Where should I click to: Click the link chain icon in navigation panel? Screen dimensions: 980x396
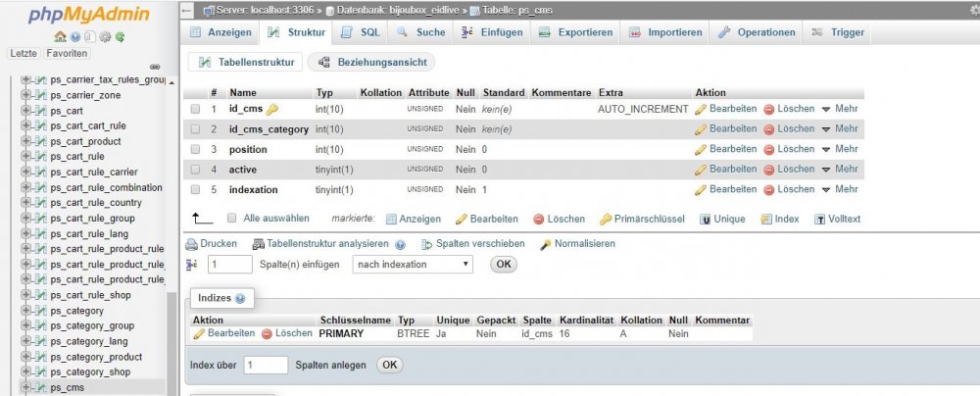point(156,67)
